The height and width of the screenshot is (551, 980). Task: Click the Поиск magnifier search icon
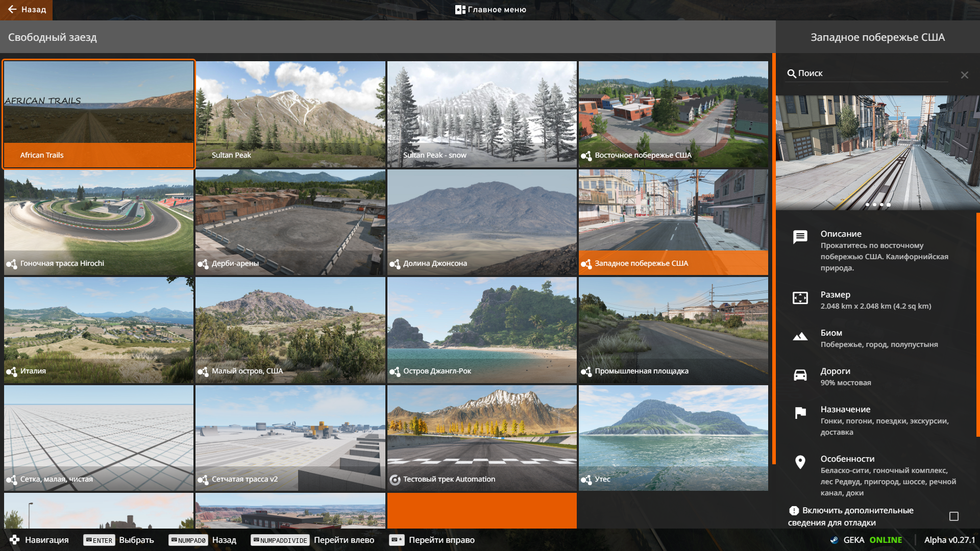[x=791, y=73]
